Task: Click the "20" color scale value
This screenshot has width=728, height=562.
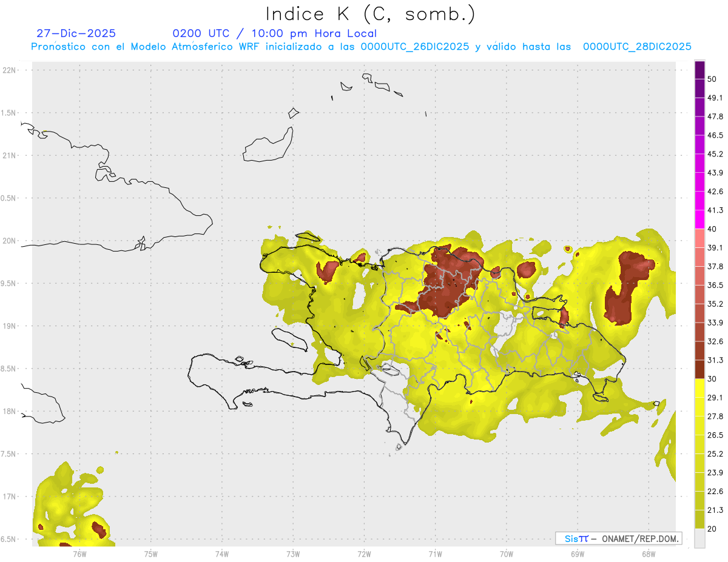Action: pos(712,529)
